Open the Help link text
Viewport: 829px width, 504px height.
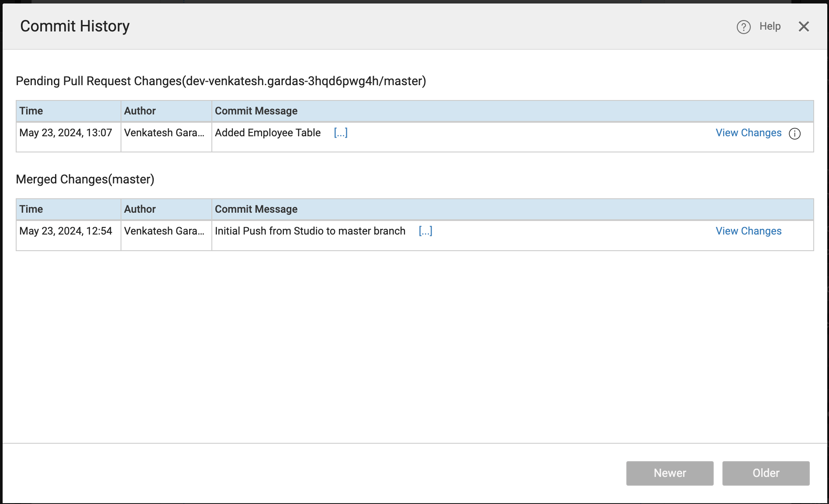[770, 26]
